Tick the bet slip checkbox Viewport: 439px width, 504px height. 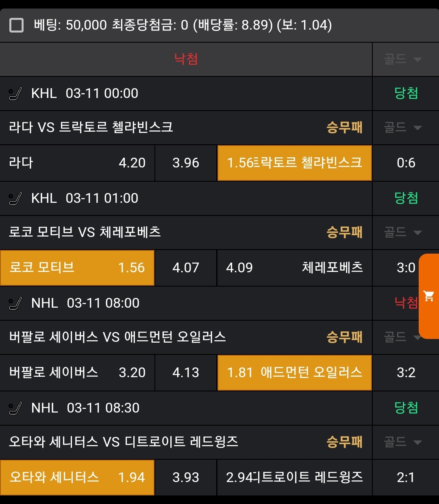(16, 25)
